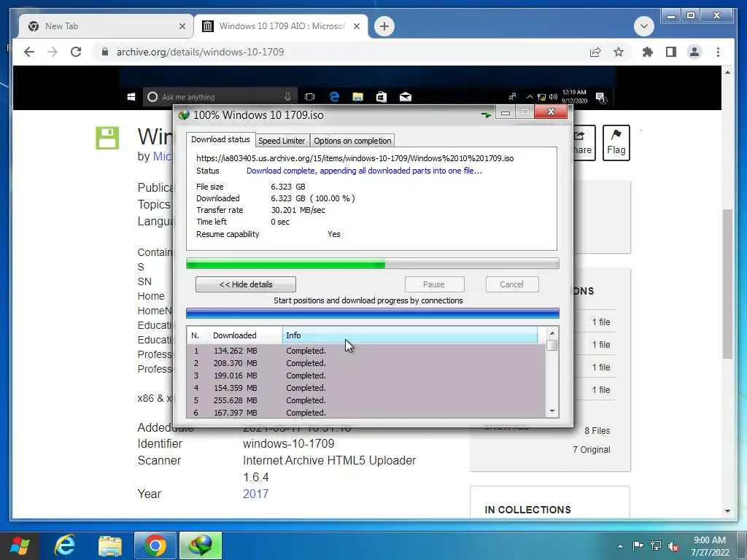Click the muted volume tray icon

point(673,546)
